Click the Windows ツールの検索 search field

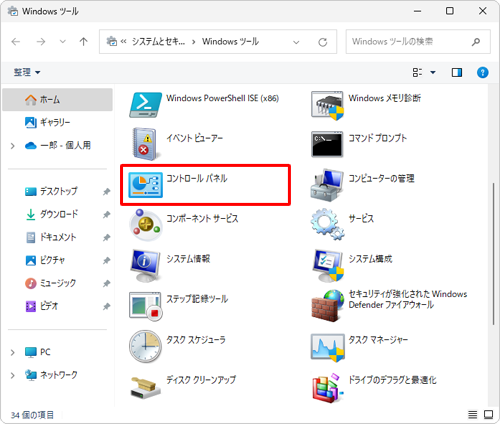click(x=418, y=42)
